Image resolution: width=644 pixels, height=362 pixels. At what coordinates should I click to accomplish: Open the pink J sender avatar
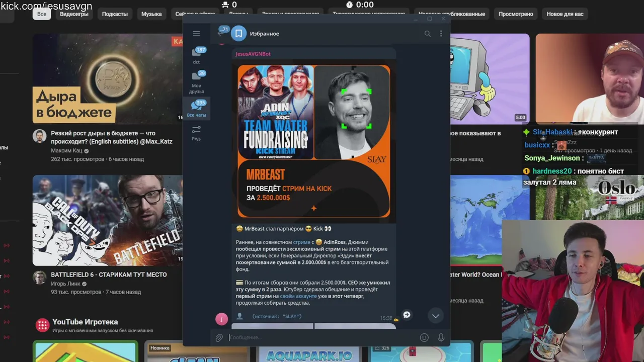point(221,319)
